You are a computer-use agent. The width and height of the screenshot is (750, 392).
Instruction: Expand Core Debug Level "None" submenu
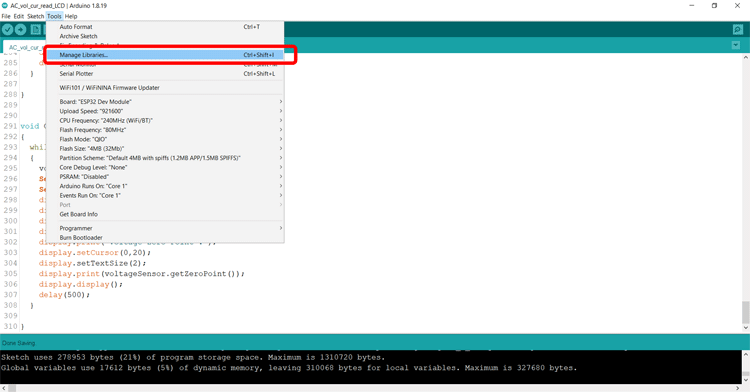tap(165, 167)
